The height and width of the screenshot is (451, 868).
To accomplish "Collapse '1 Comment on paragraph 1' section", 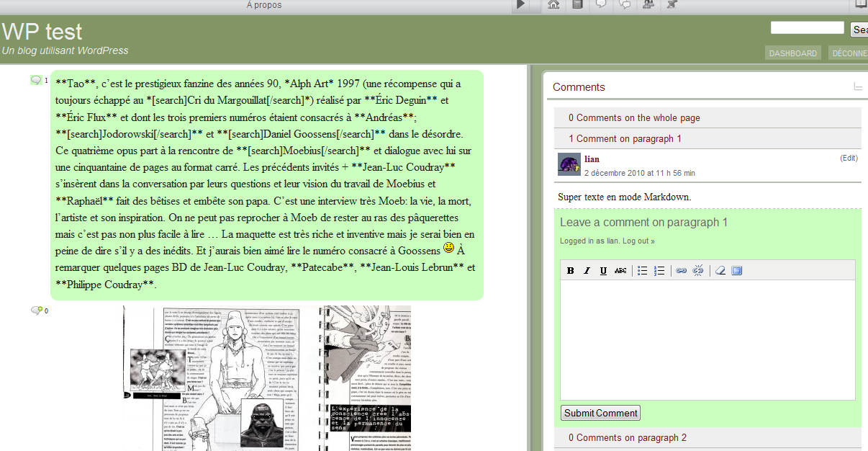I will pyautogui.click(x=707, y=139).
